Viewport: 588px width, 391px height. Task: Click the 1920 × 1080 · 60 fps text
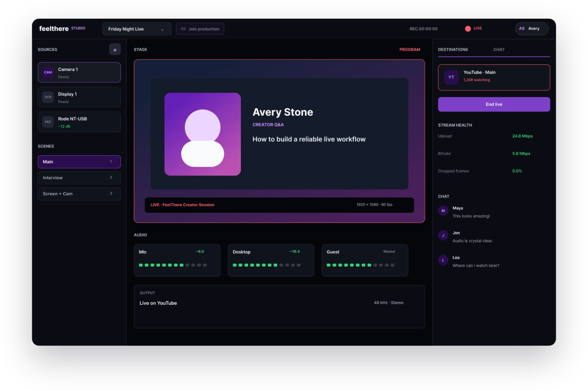point(374,205)
